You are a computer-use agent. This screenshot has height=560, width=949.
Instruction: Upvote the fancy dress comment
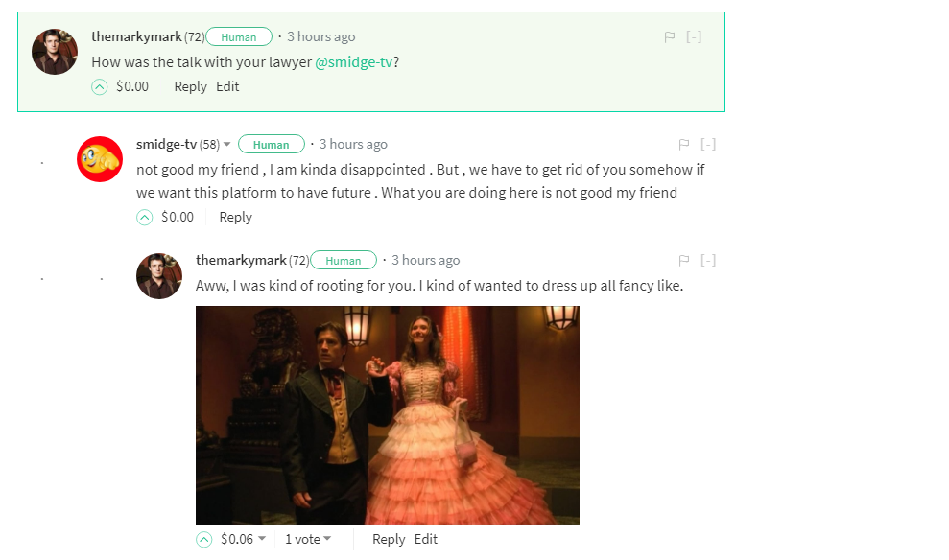click(x=204, y=540)
